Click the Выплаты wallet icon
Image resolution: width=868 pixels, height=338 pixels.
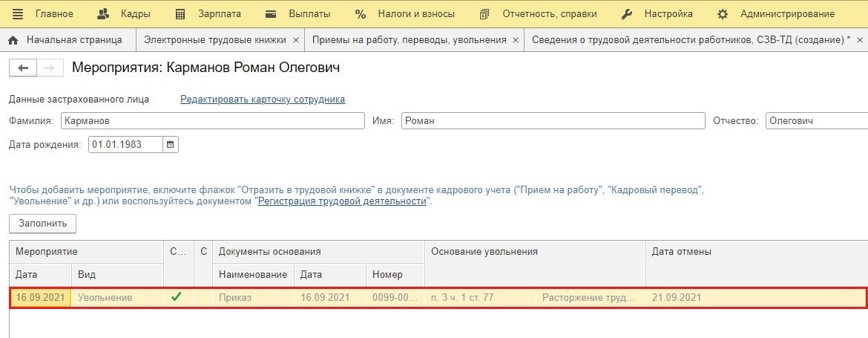pyautogui.click(x=272, y=14)
